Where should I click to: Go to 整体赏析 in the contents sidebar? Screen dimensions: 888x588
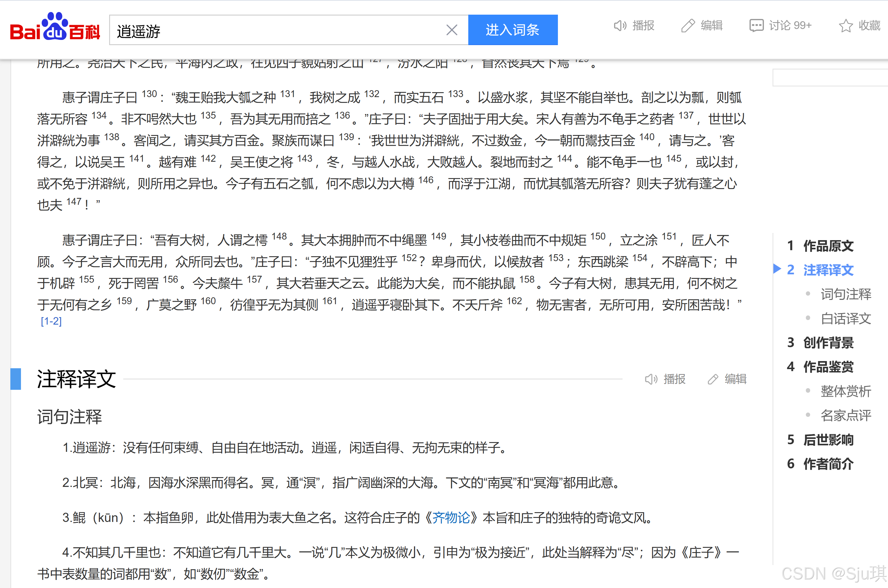click(845, 391)
